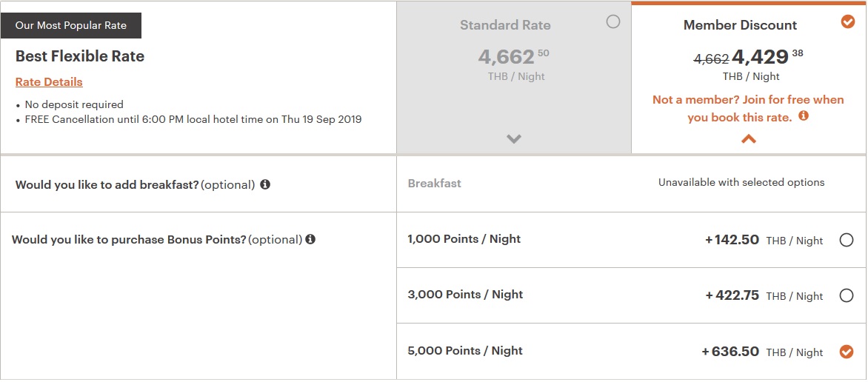Expand the Standard Rate down chevron
Screen dimensions: 868x382
(x=514, y=138)
